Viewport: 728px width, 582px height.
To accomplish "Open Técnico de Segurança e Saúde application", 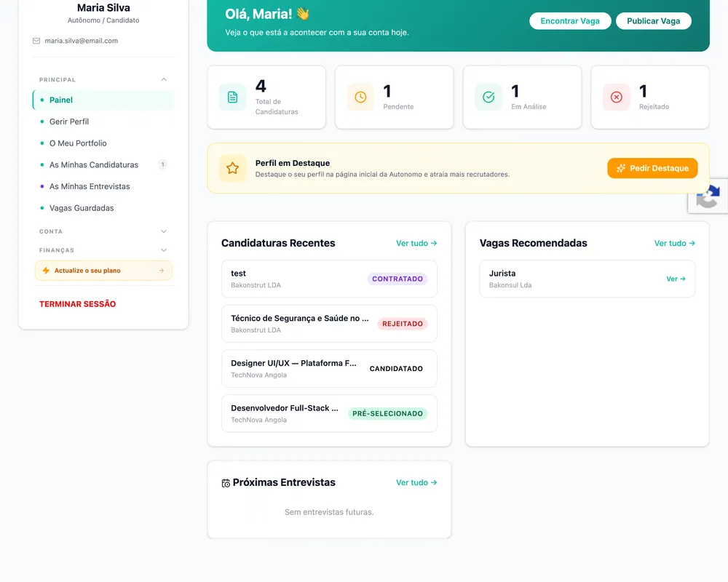I will 329,324.
